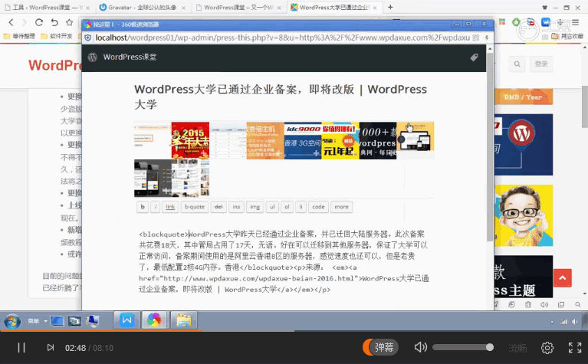Select the idc9000 blue thumbnail
The height and width of the screenshot is (364, 588).
(x=303, y=140)
